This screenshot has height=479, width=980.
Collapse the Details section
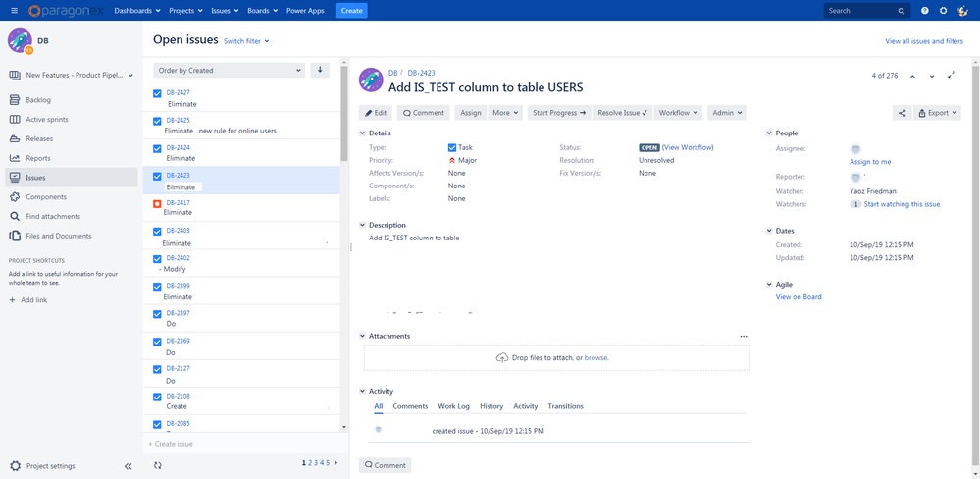(x=363, y=133)
